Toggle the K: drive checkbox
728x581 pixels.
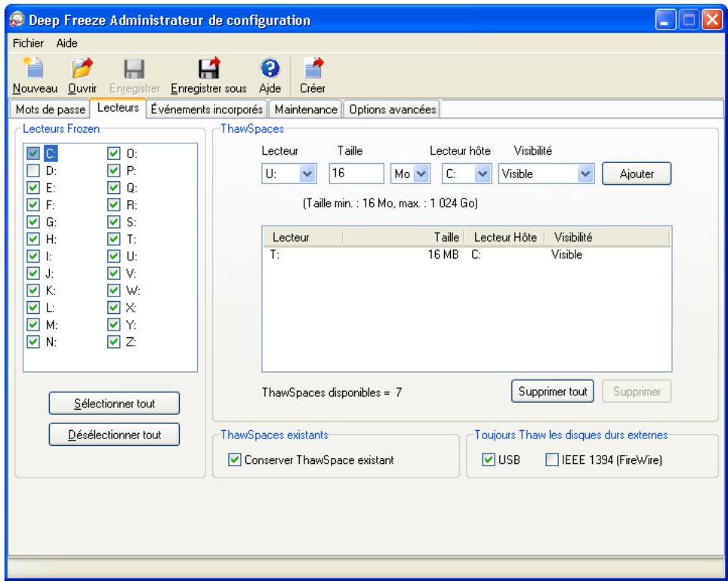point(33,290)
